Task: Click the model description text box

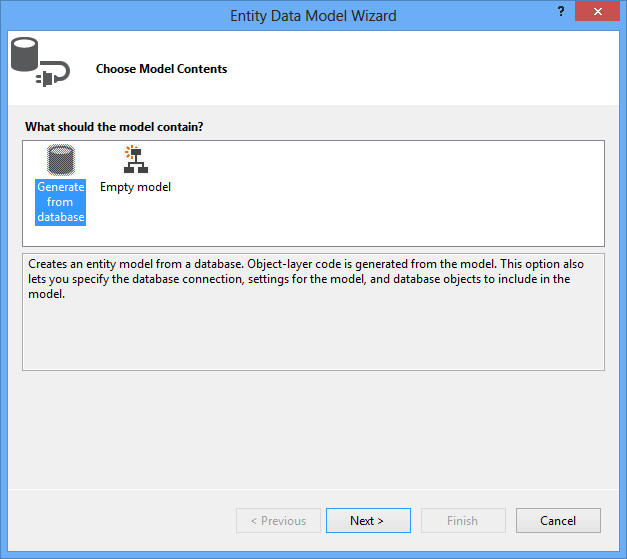Action: pyautogui.click(x=314, y=312)
